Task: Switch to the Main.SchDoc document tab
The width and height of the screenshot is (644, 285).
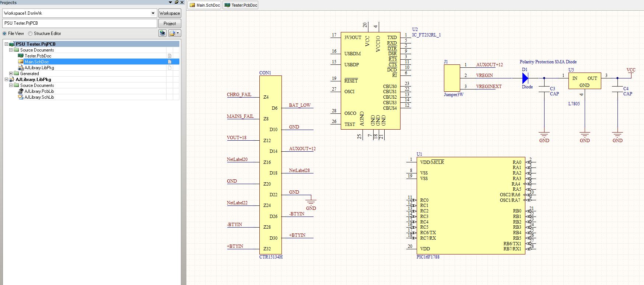Action: 204,5
